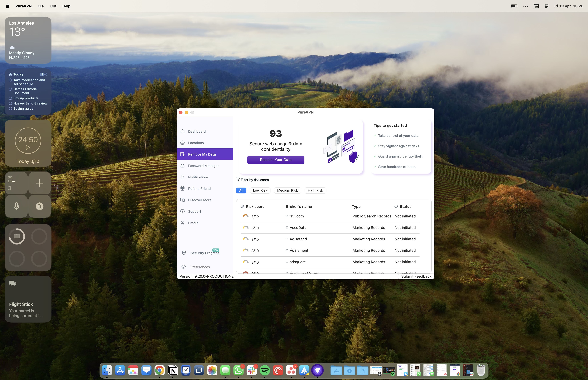Open Password Manager lock icon
This screenshot has width=588, height=380.
(x=183, y=166)
